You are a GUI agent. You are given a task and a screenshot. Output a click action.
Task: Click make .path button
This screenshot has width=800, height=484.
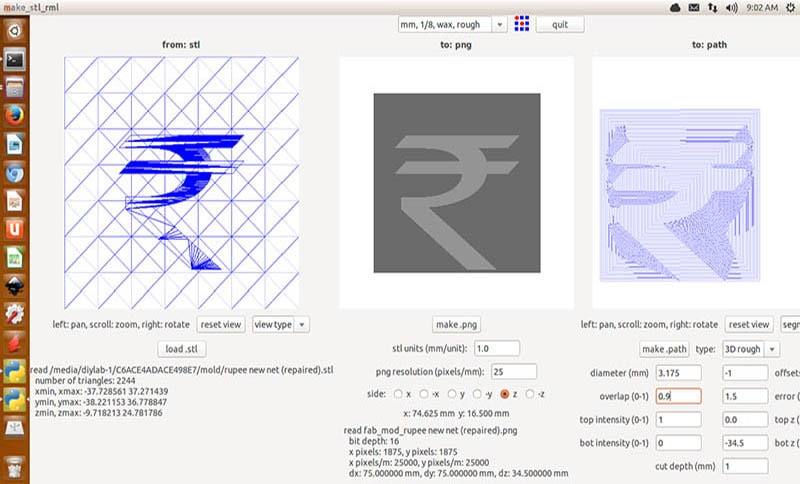pos(664,349)
